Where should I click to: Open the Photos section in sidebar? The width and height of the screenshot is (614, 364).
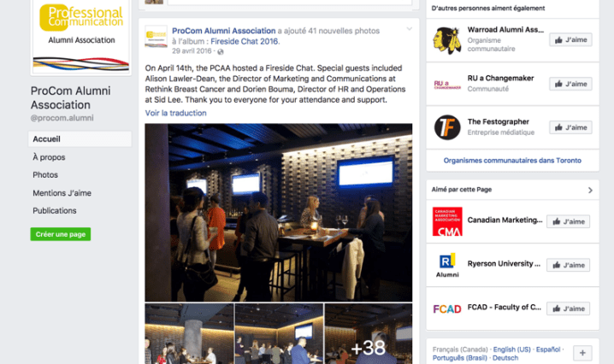tap(45, 175)
